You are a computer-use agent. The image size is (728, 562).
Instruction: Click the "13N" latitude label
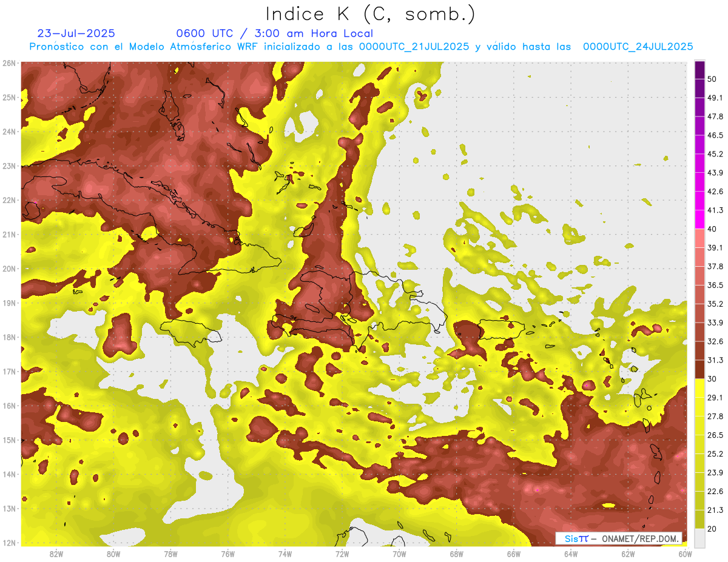point(9,508)
